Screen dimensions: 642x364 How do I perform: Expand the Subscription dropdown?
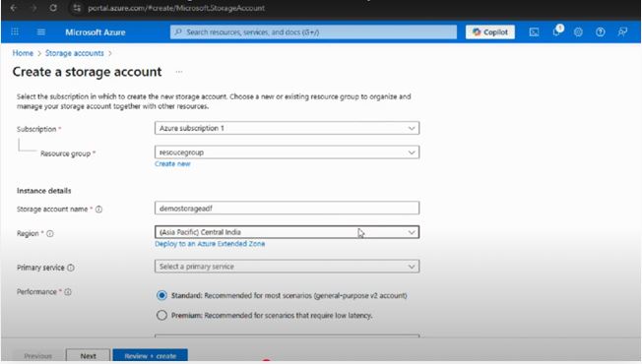(287, 128)
